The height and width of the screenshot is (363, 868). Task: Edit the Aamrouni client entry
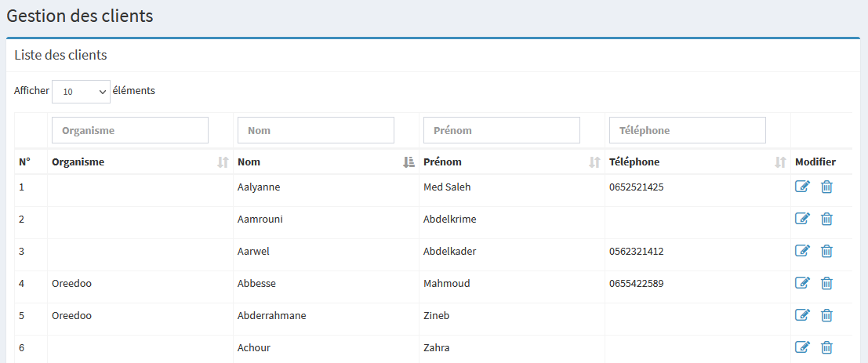tap(802, 219)
